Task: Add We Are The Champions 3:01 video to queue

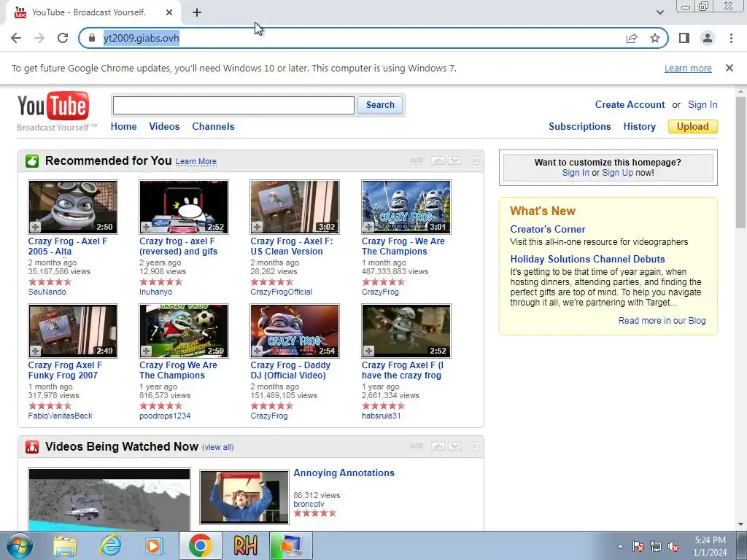Action: click(x=368, y=227)
